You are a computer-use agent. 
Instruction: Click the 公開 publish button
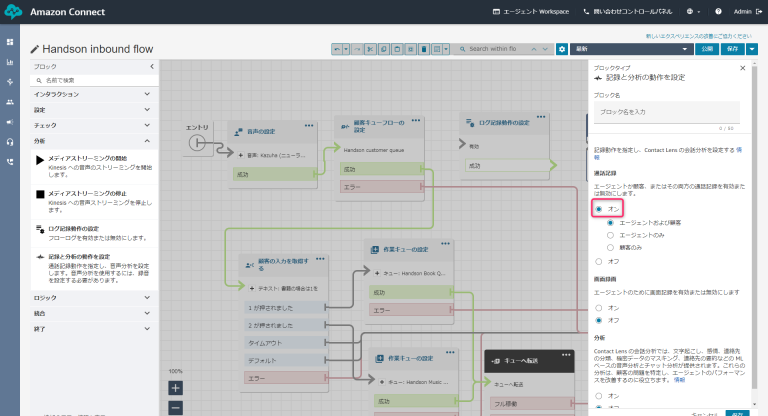pyautogui.click(x=707, y=48)
